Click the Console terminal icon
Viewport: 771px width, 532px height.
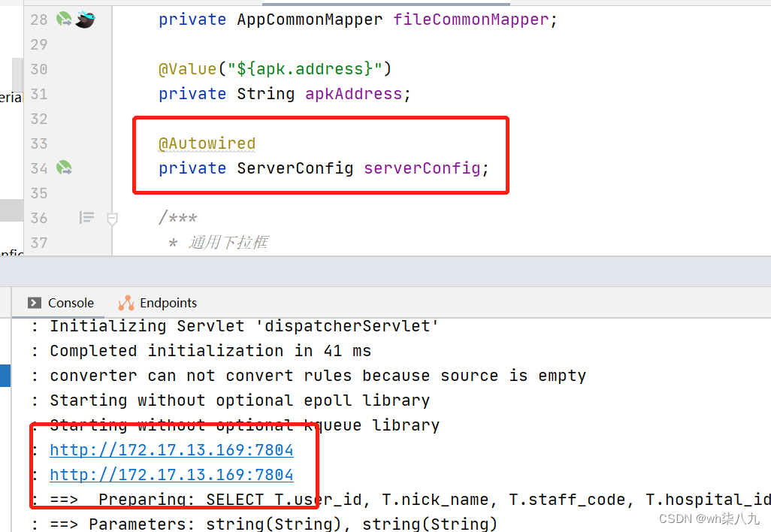coord(35,303)
